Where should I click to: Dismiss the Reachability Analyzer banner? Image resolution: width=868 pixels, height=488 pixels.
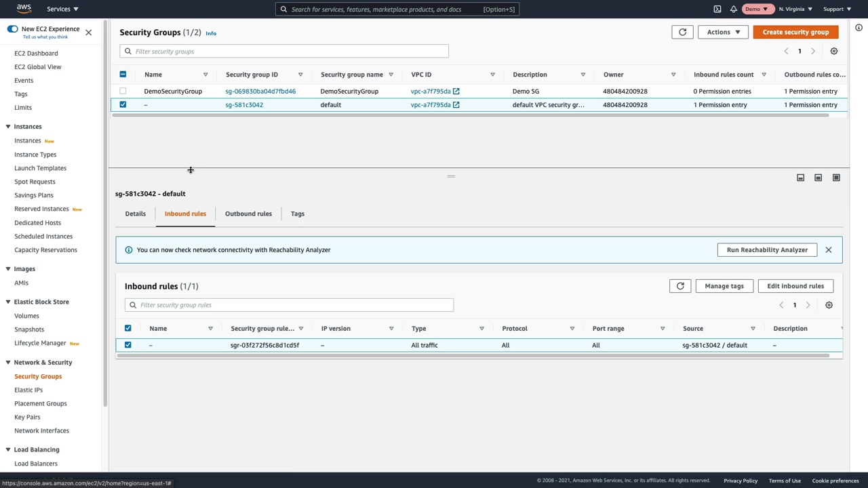tap(828, 250)
